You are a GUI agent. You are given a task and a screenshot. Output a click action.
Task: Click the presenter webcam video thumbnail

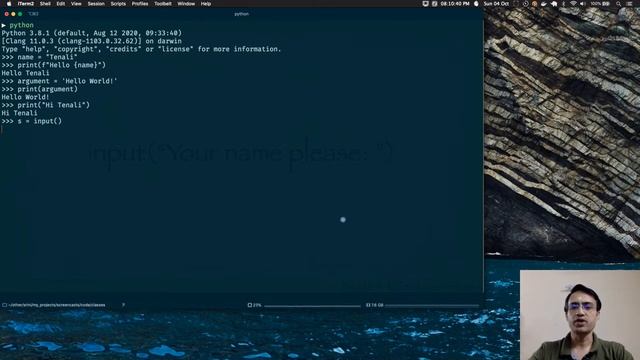point(580,315)
